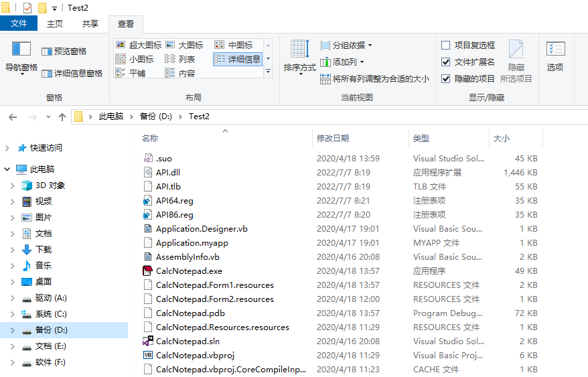The width and height of the screenshot is (588, 377).
Task: Open Quick Access Toolbar customize dropdown
Action: coord(54,8)
